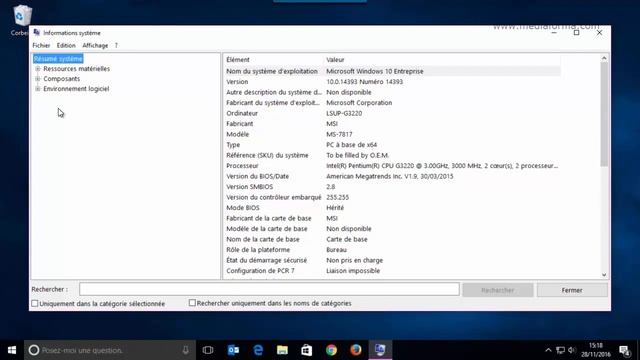Click the Valeur column header

[442, 60]
